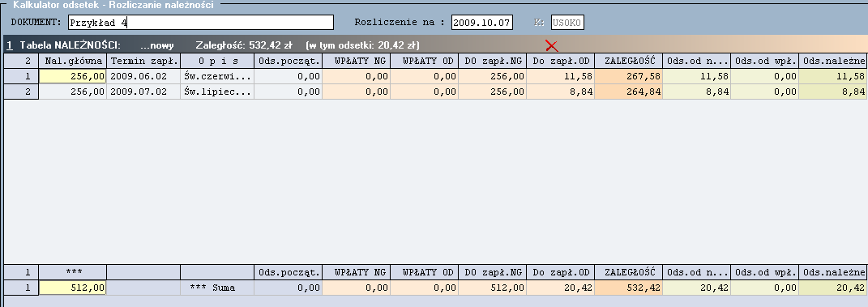This screenshot has width=868, height=307.
Task: Select the ZALEGŁOŚĆ value 264,84
Action: click(x=629, y=92)
